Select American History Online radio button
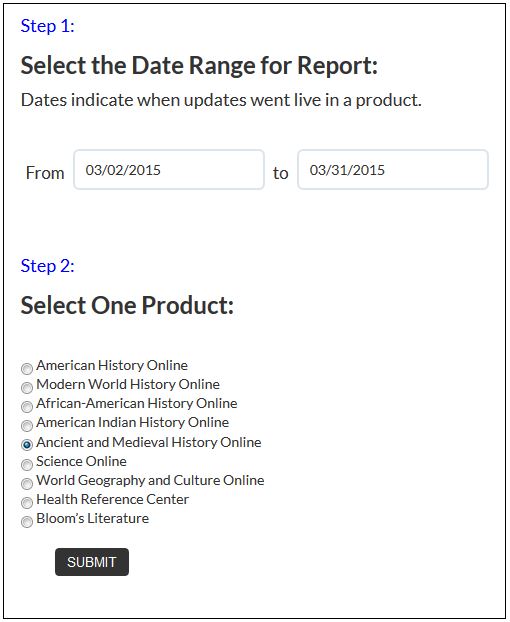 [x=27, y=369]
